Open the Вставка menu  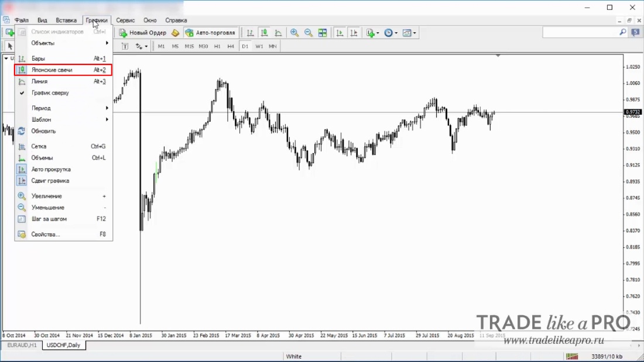click(66, 20)
